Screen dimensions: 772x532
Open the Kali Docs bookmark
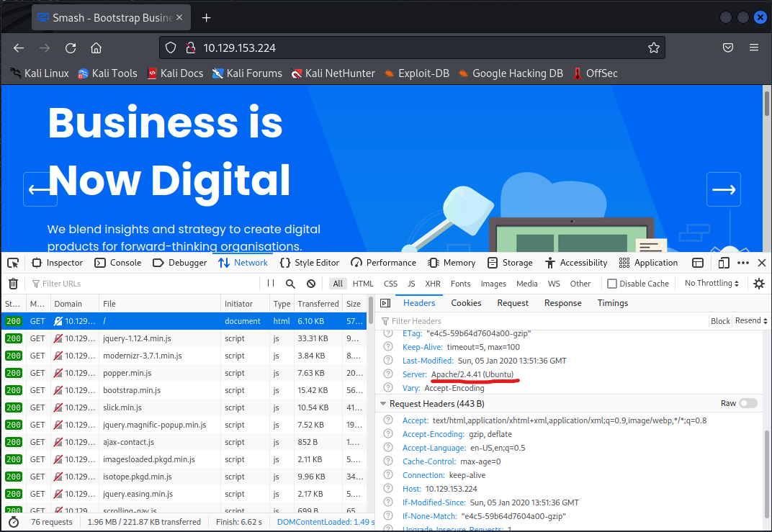[175, 73]
